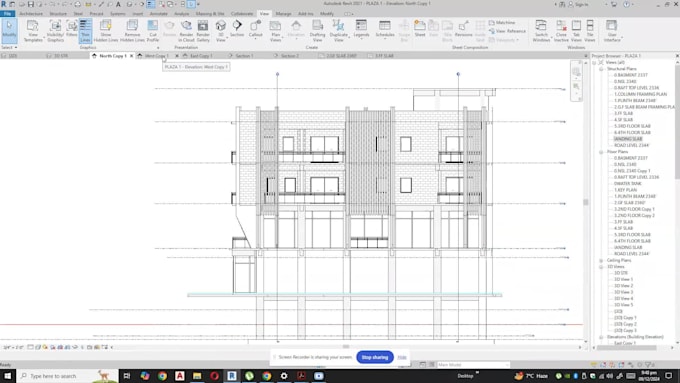Open the Revisions tool
Screen dimensions: 680x383
(463, 29)
